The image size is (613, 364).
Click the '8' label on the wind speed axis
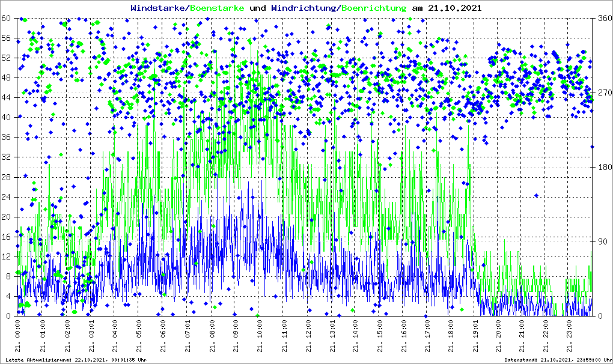coord(8,276)
